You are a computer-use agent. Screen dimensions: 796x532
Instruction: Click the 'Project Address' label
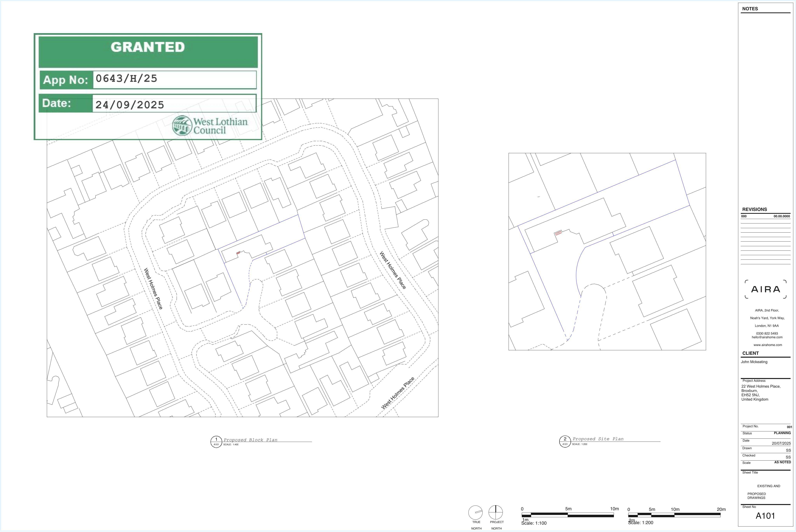754,381
